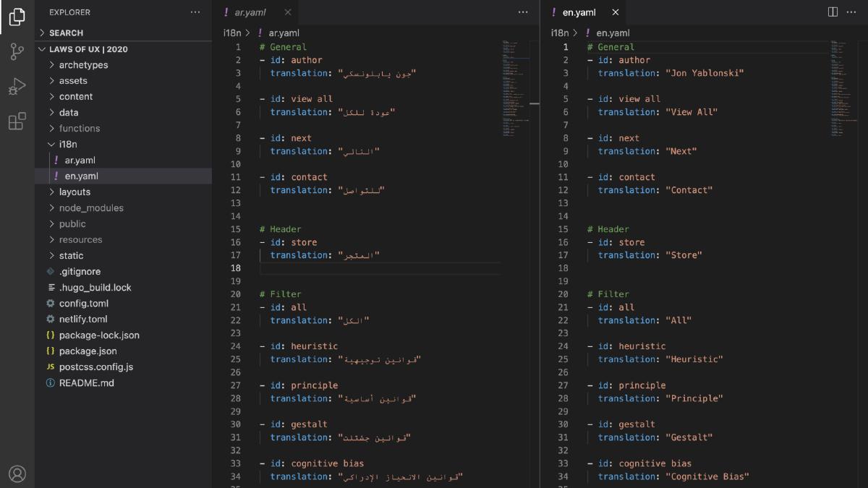Screen dimensions: 868x488
Task: Click the .hugo_build.lock file icon
Action: pyautogui.click(x=51, y=288)
